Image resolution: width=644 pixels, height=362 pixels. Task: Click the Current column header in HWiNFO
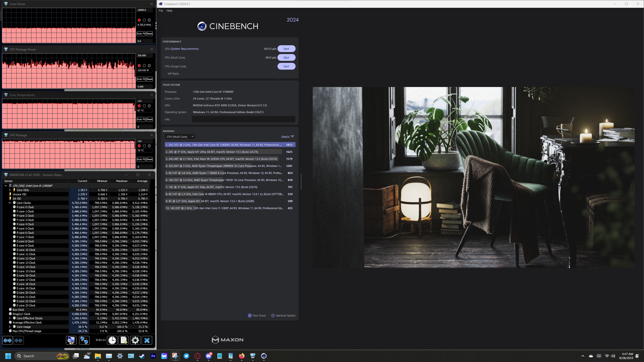tap(79, 181)
